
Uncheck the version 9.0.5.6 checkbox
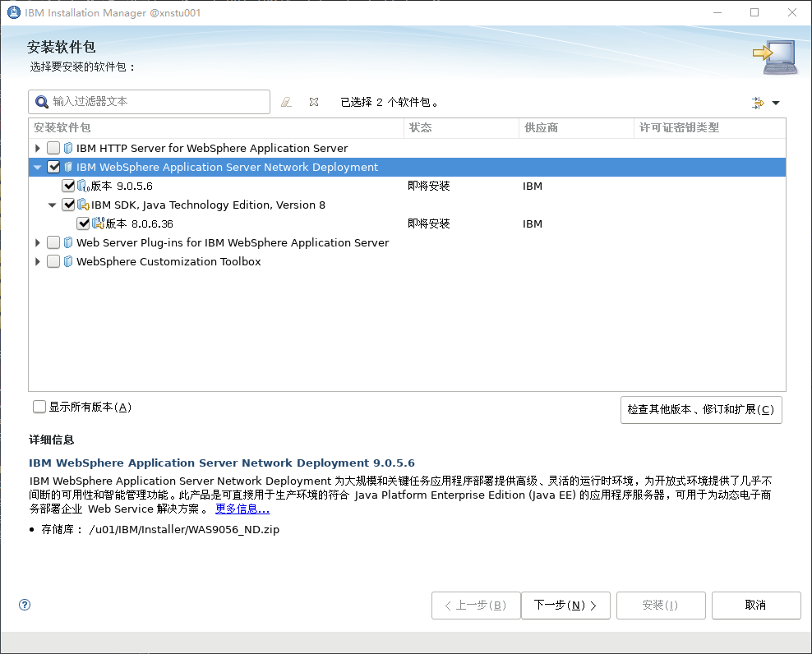click(x=68, y=186)
